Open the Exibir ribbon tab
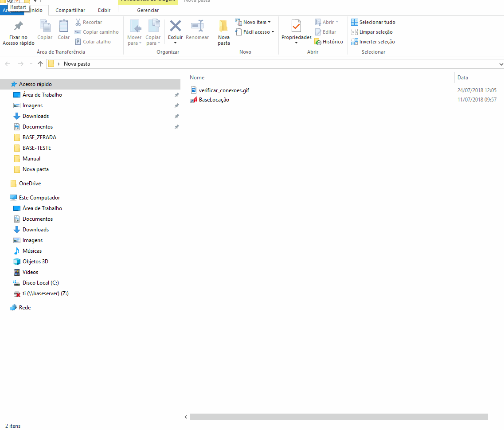This screenshot has width=504, height=430. 104,10
